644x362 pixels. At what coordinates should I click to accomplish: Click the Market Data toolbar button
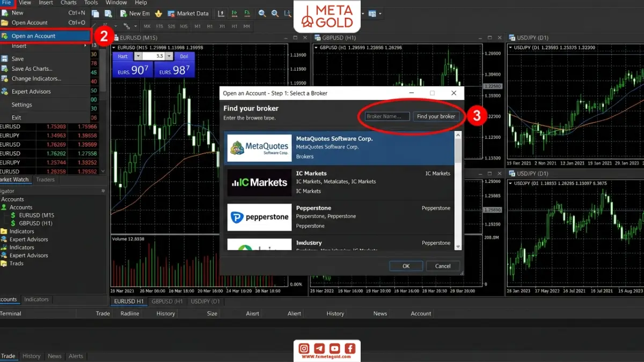[188, 13]
